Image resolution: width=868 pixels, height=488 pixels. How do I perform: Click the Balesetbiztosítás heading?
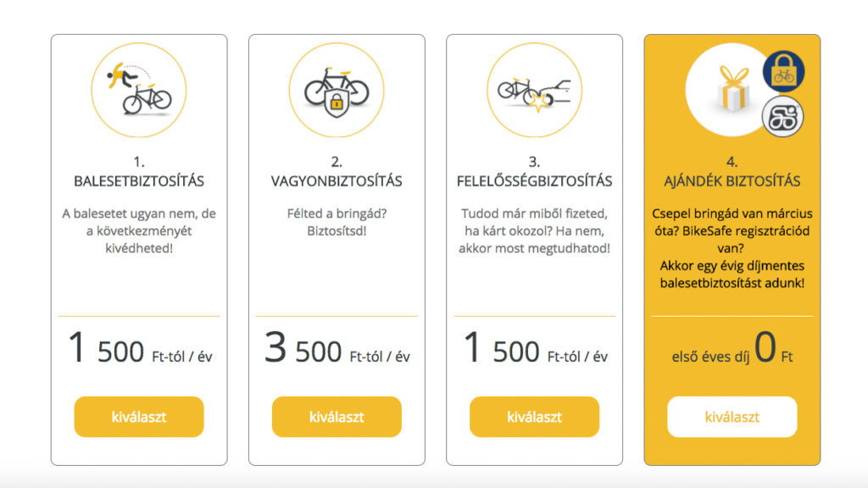click(x=139, y=181)
